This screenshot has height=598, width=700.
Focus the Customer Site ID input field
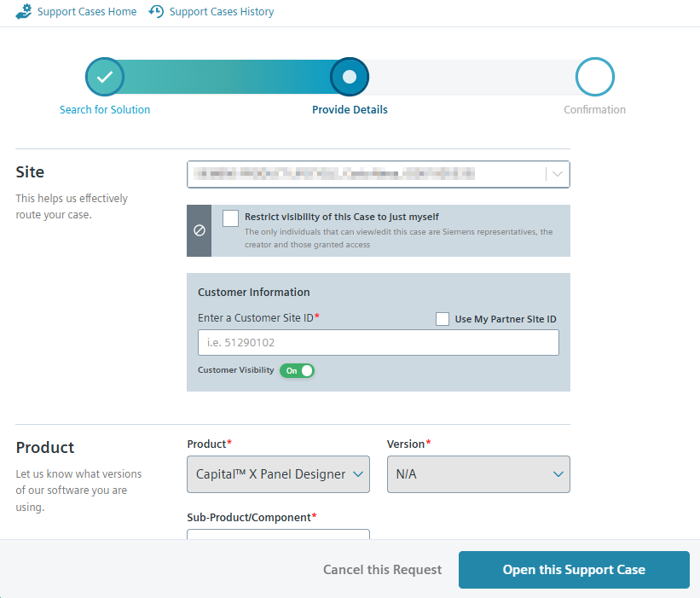378,343
